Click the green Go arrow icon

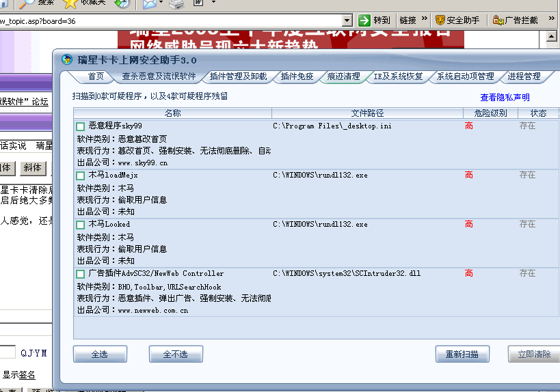coord(364,20)
